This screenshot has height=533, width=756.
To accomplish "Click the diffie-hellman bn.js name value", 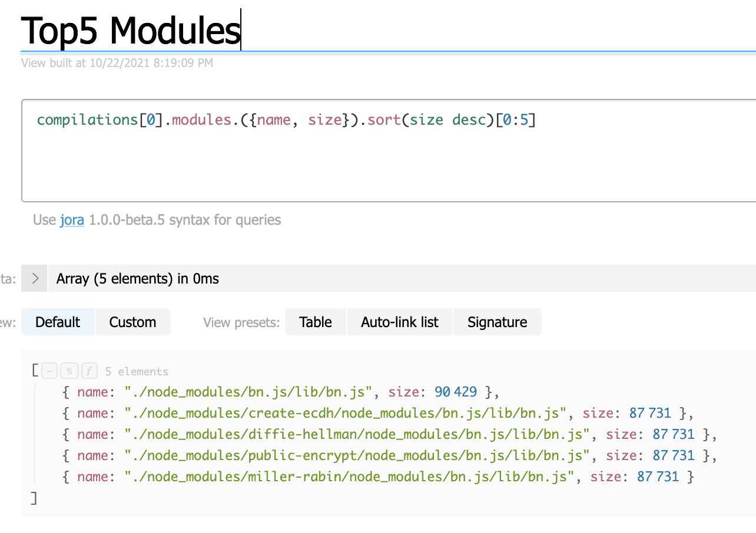I will (357, 434).
